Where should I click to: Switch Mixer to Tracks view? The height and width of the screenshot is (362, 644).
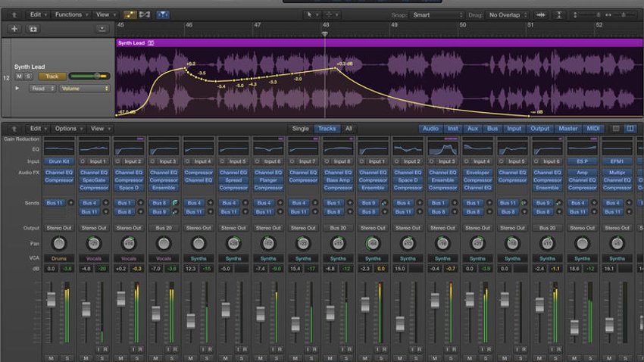pyautogui.click(x=327, y=129)
